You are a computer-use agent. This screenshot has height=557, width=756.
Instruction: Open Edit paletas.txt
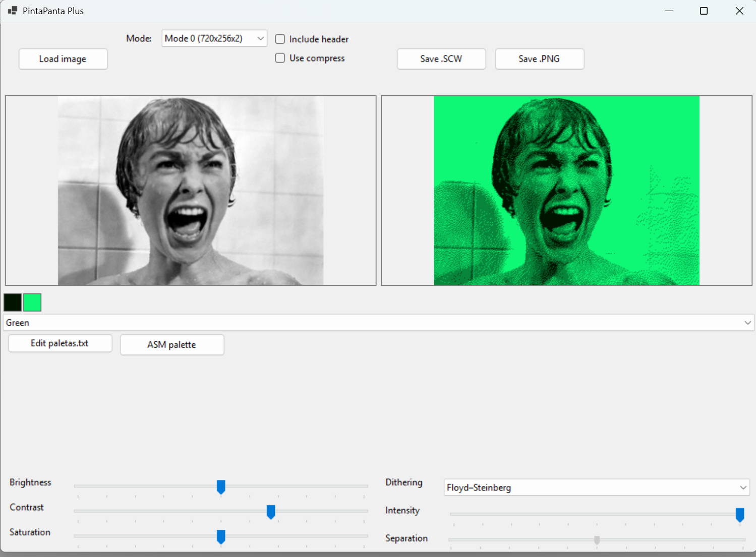[x=60, y=343]
